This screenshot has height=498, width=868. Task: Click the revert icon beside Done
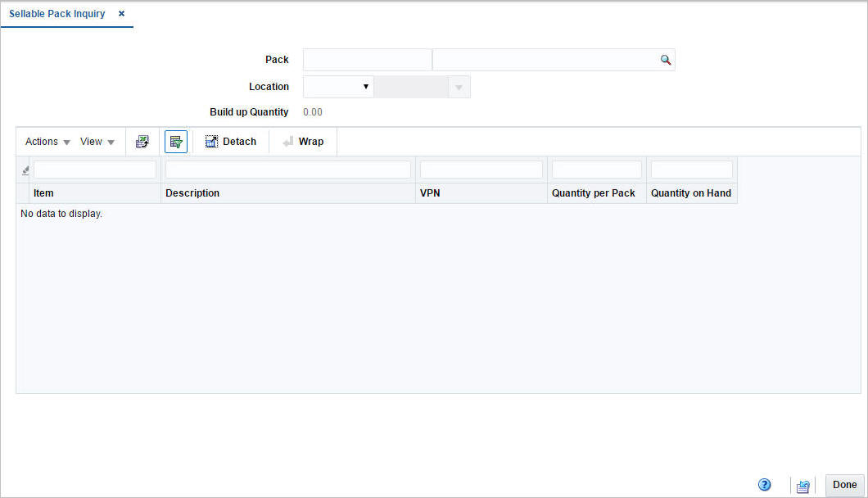coord(802,485)
